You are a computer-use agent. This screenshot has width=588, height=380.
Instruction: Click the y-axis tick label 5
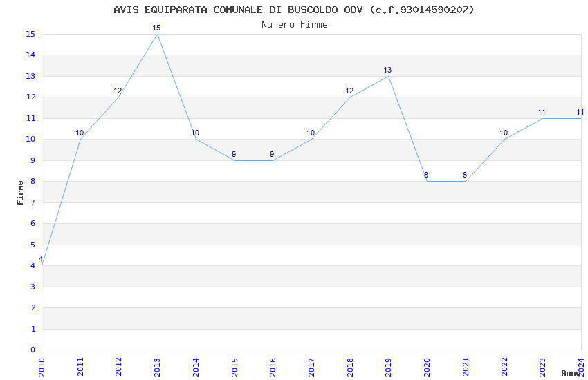[33, 245]
